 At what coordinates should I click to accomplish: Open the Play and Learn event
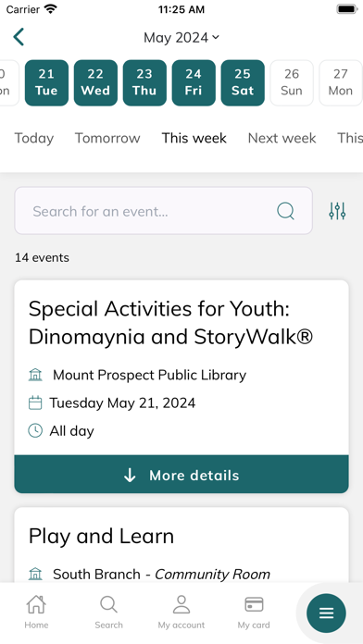point(101,536)
